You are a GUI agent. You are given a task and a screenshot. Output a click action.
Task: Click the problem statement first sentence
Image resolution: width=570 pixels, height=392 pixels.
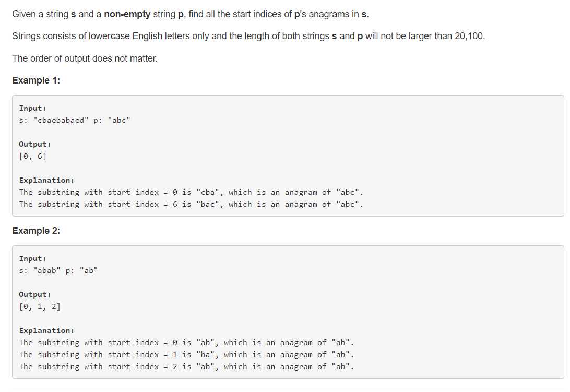pyautogui.click(x=191, y=14)
